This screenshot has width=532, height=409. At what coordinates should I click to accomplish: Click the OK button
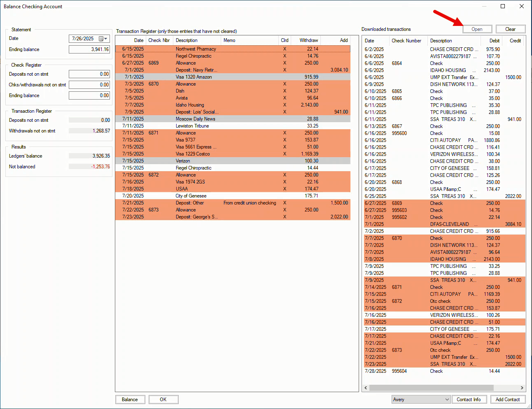[163, 400]
